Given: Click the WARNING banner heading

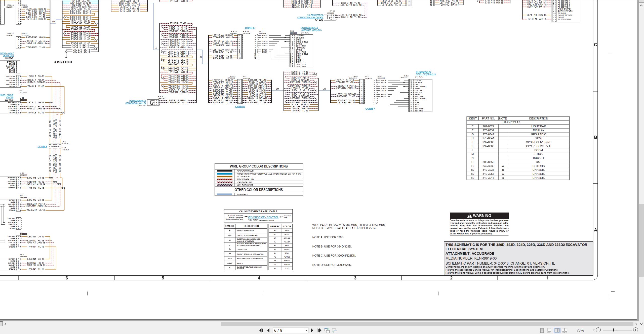Looking at the screenshot, I should coord(479,216).
